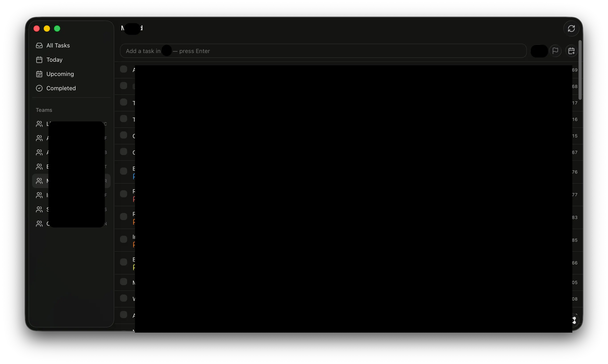The width and height of the screenshot is (608, 364).
Task: Set priority with the flag icon
Action: 555,51
